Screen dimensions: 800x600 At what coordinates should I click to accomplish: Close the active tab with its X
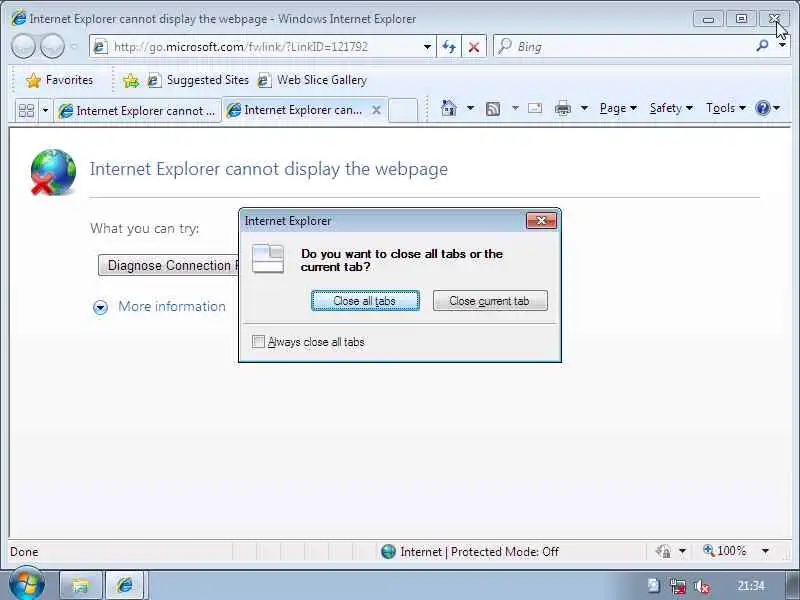376,110
